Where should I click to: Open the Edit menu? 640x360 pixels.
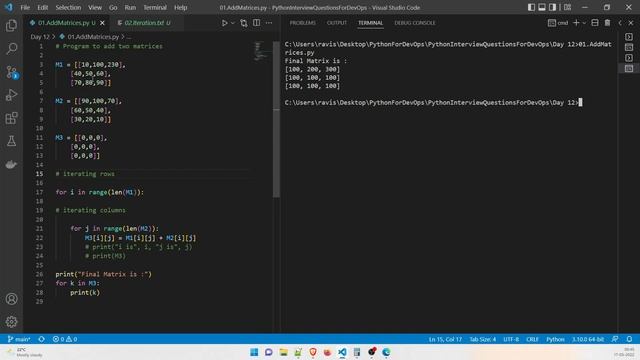(x=42, y=7)
